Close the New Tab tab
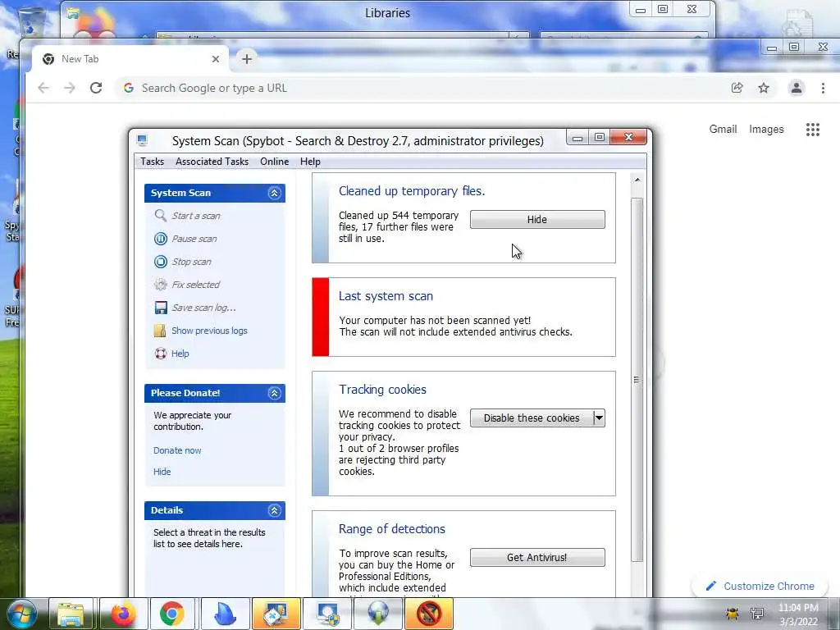 click(x=216, y=59)
